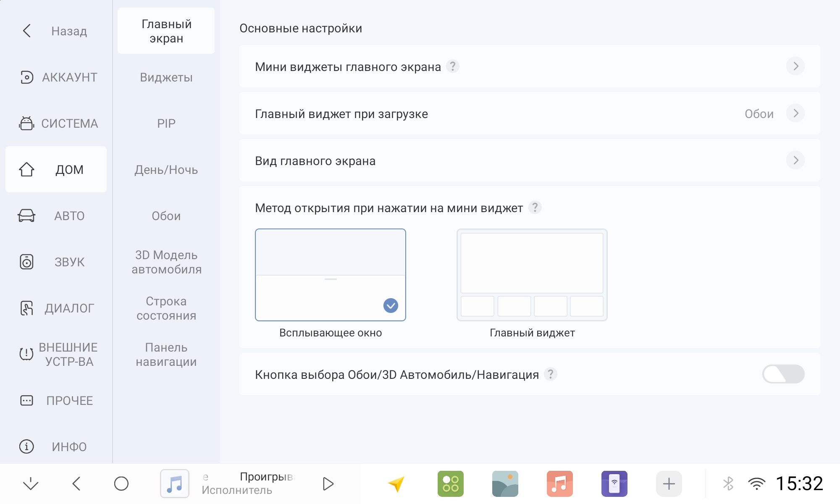Tap the Bluetooth status icon
The height and width of the screenshot is (504, 840).
tap(728, 483)
